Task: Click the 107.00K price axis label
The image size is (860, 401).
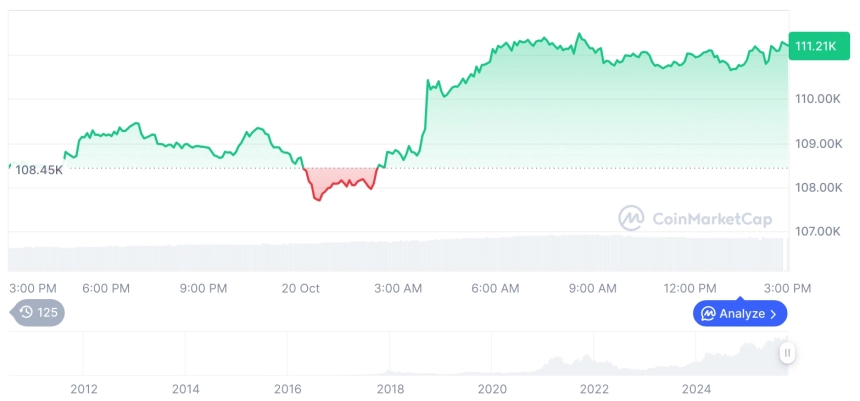Action: [817, 232]
